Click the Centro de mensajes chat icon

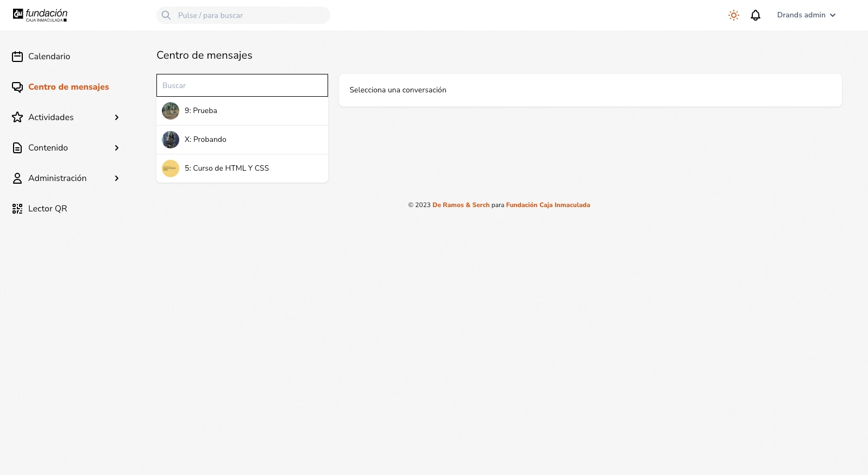click(x=17, y=87)
